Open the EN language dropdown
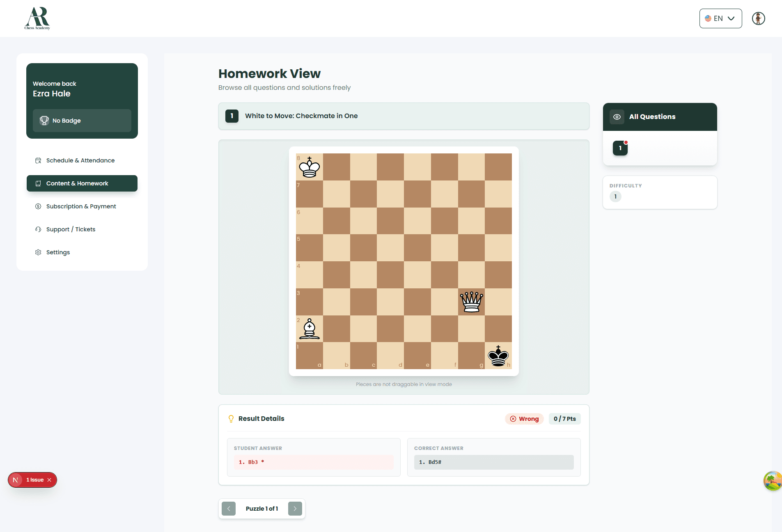 point(720,18)
